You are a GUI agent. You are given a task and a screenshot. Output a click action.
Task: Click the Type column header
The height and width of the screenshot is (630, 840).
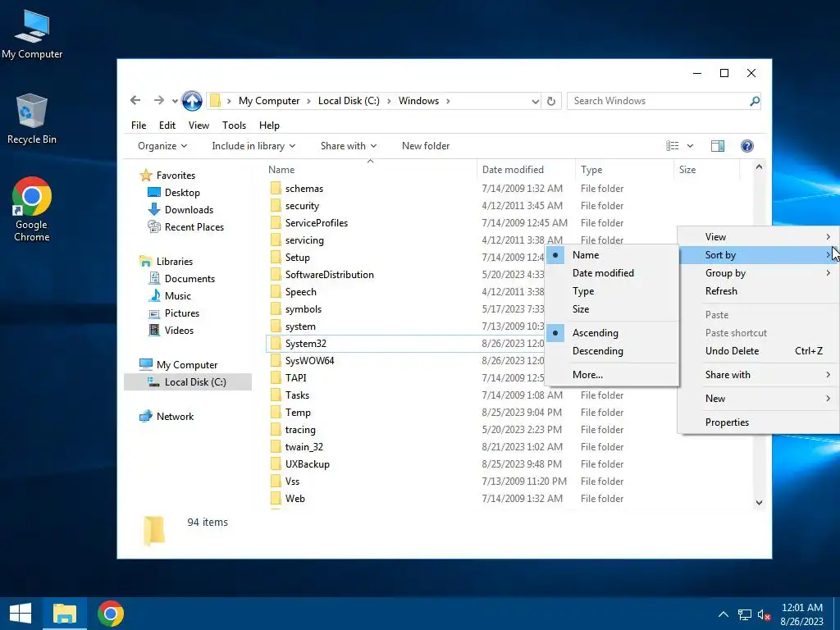(x=624, y=170)
